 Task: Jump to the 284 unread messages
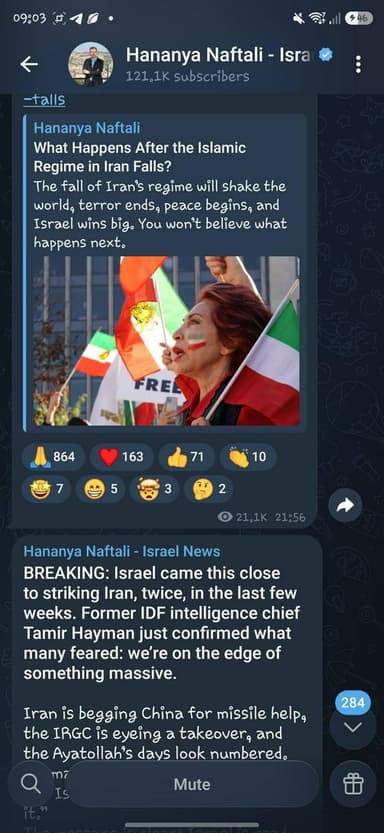point(353,717)
